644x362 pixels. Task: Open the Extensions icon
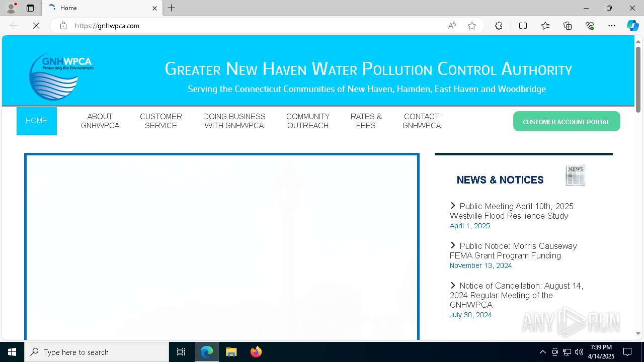pyautogui.click(x=499, y=26)
